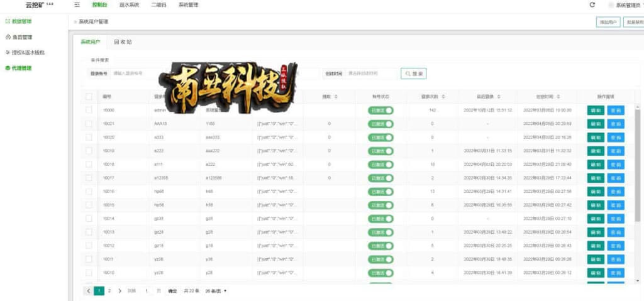This screenshot has height=301, width=644.
Task: Click the scrollbar down arrow in table
Action: pos(637,281)
